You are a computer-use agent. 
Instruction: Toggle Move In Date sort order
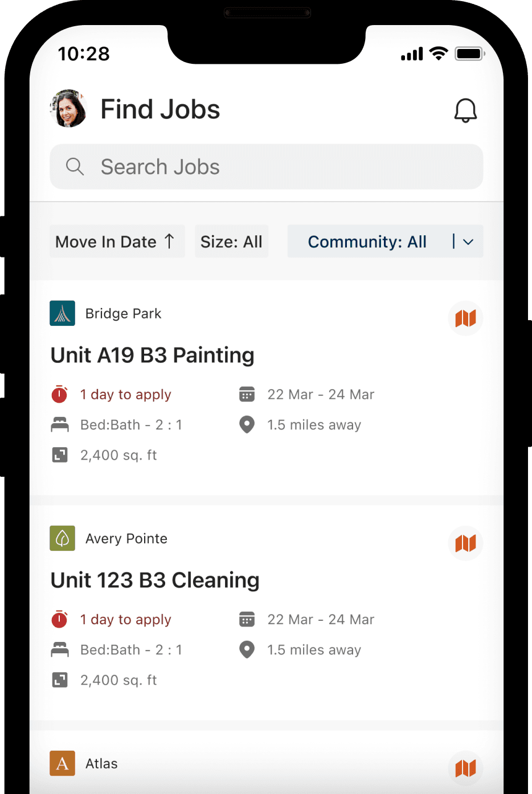(x=117, y=242)
